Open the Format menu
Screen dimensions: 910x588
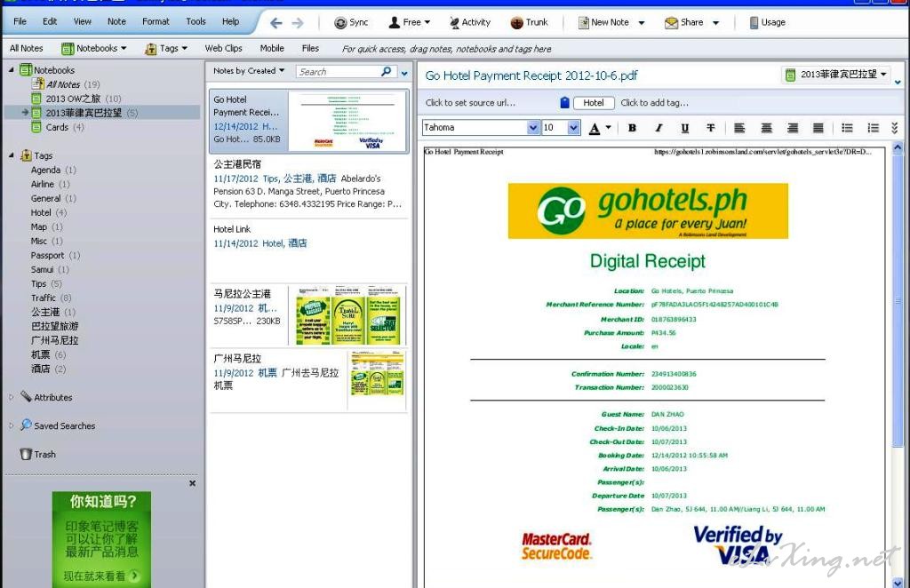click(x=156, y=21)
